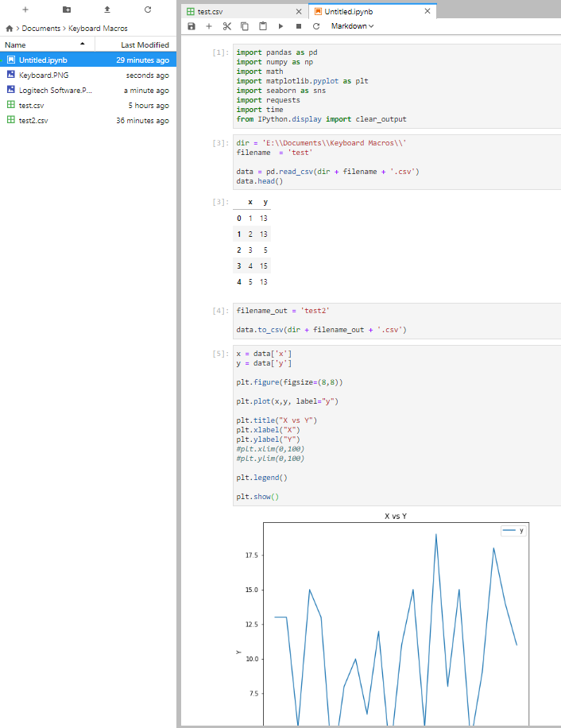561x728 pixels.
Task: Paste cell from clipboard
Action: coord(263,26)
